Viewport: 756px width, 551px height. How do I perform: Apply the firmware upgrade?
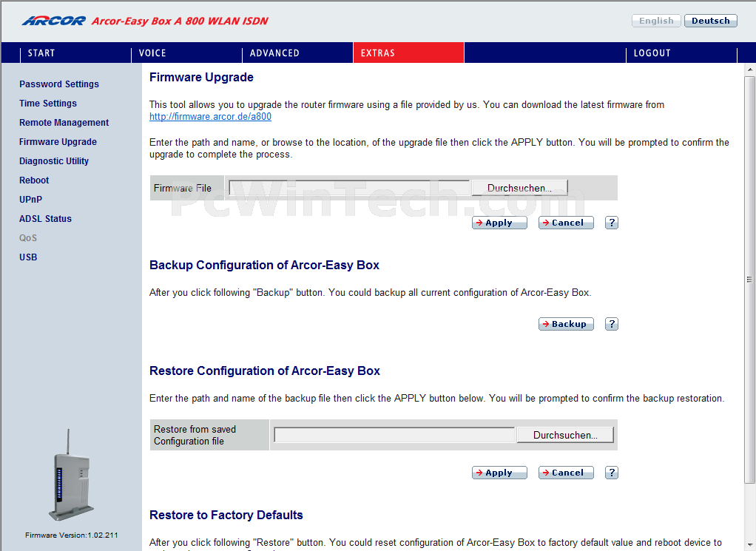click(x=499, y=223)
